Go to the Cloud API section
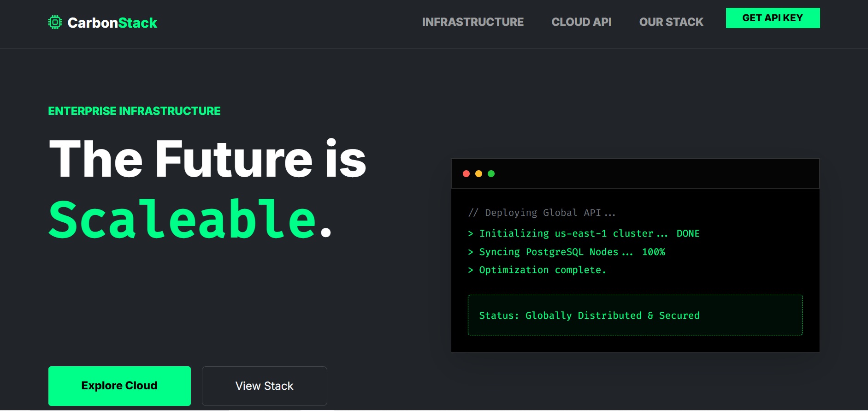The width and height of the screenshot is (868, 411). (581, 22)
